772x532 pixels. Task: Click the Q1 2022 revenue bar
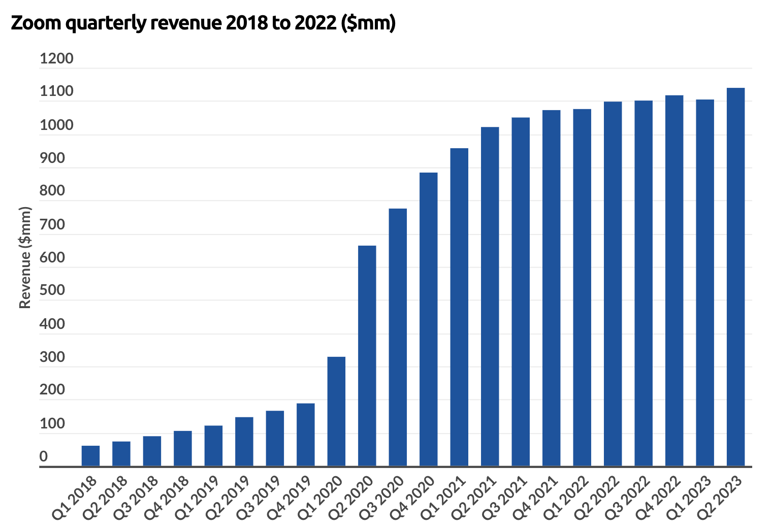point(582,288)
